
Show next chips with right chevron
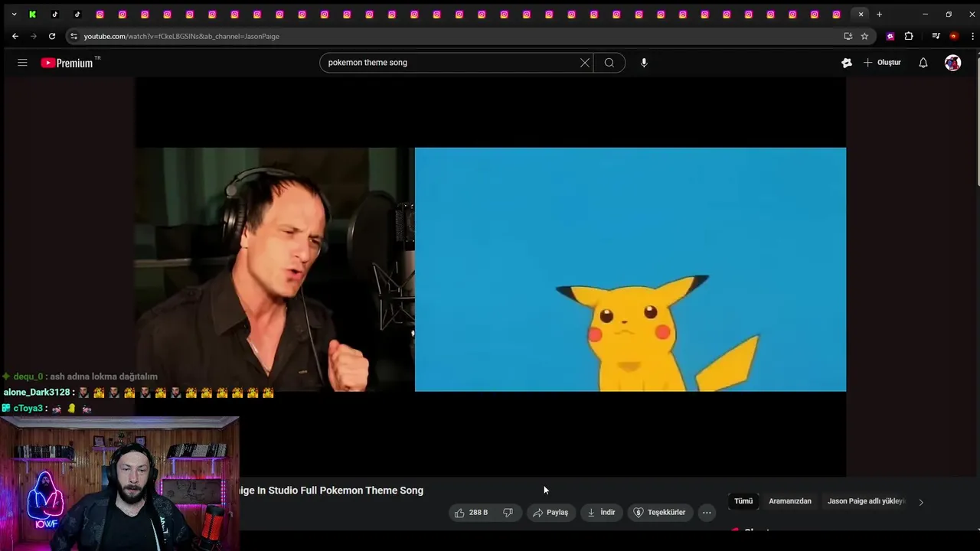tap(921, 502)
